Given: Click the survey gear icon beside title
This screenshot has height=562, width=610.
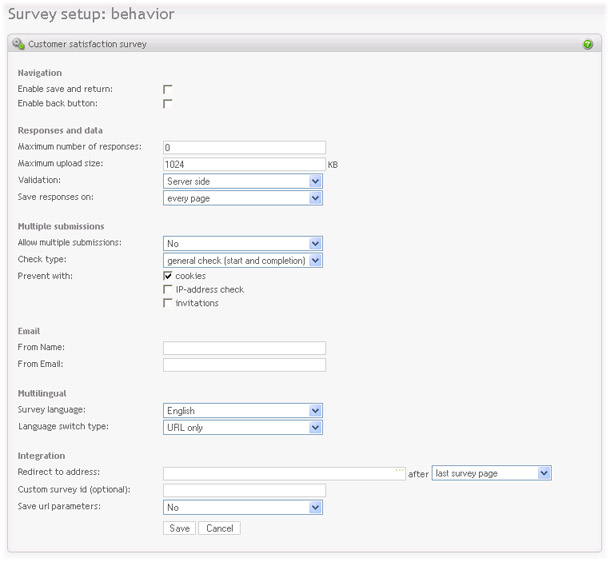Looking at the screenshot, I should [18, 44].
